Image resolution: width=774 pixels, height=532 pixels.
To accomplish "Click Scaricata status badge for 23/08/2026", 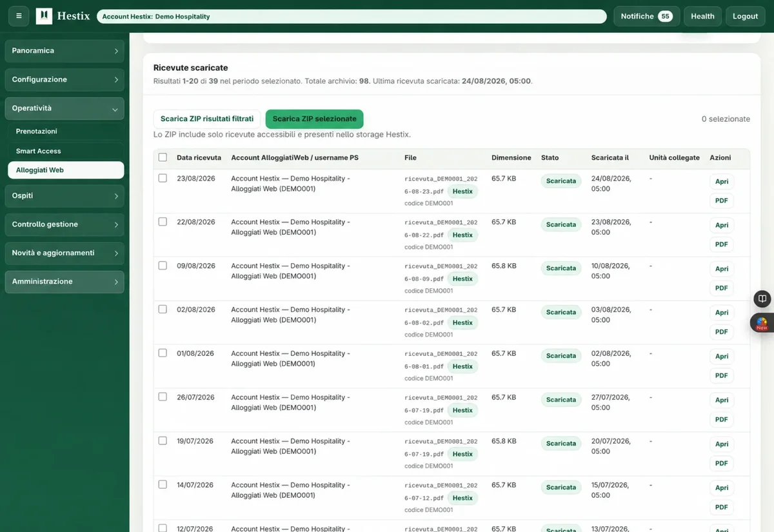I will 561,181.
